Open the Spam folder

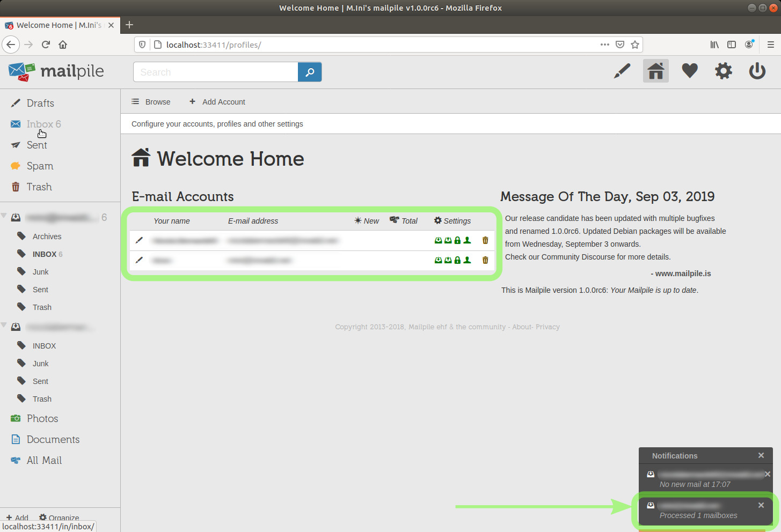point(40,166)
